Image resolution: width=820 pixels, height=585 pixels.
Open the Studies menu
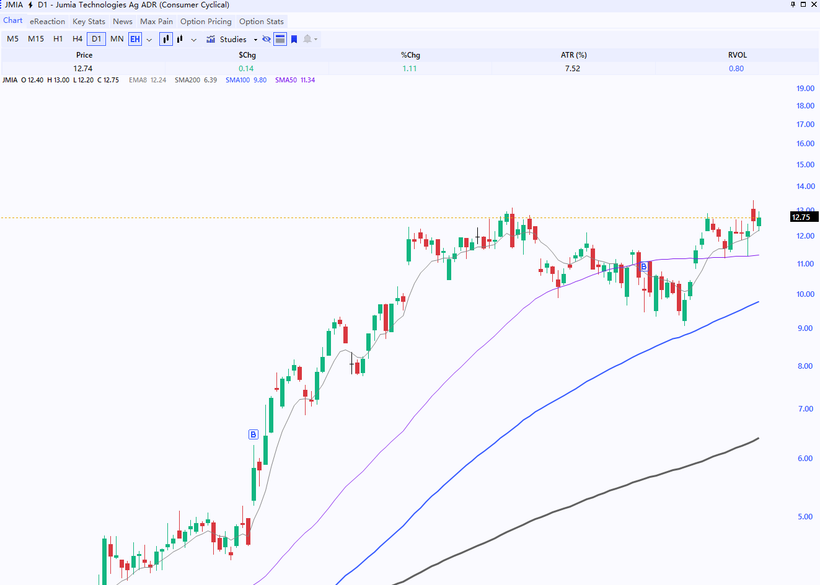233,39
